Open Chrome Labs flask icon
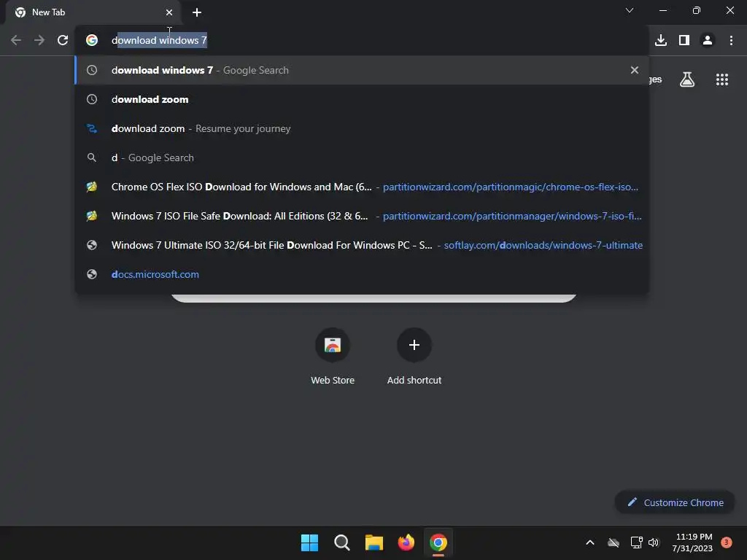The image size is (747, 560). [x=687, y=79]
